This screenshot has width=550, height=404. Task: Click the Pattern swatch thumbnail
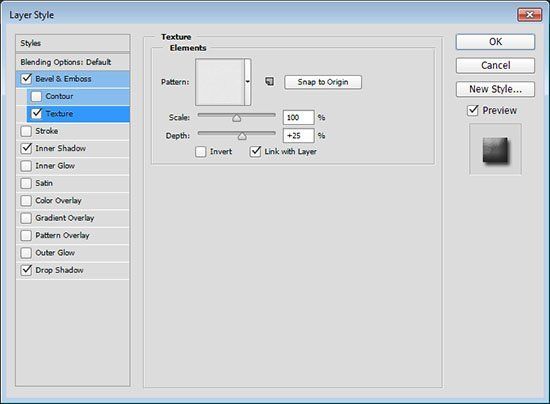coord(220,82)
